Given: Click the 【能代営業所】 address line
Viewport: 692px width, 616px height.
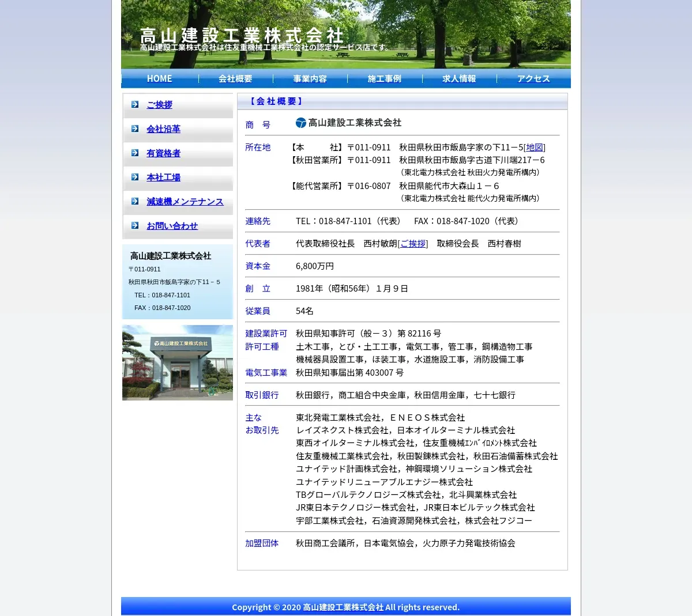Looking at the screenshot, I should click(394, 186).
